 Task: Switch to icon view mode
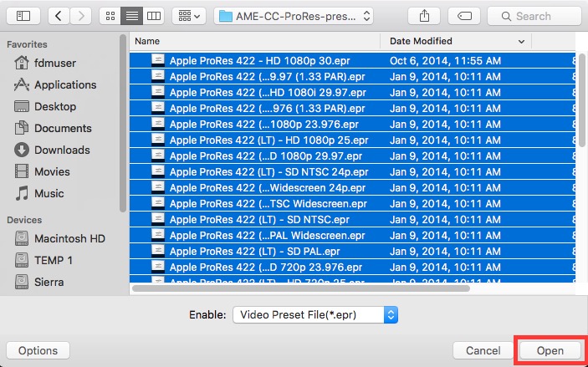(x=110, y=16)
